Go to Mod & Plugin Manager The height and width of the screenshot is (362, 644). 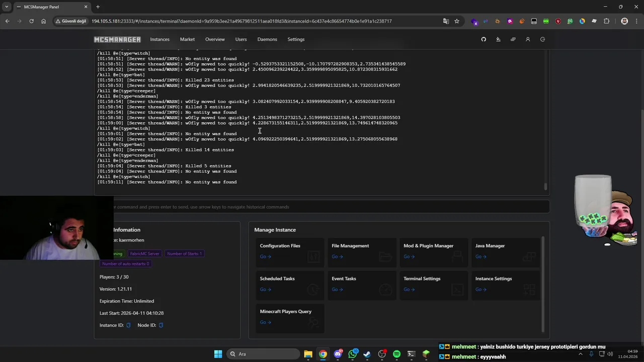tap(409, 256)
